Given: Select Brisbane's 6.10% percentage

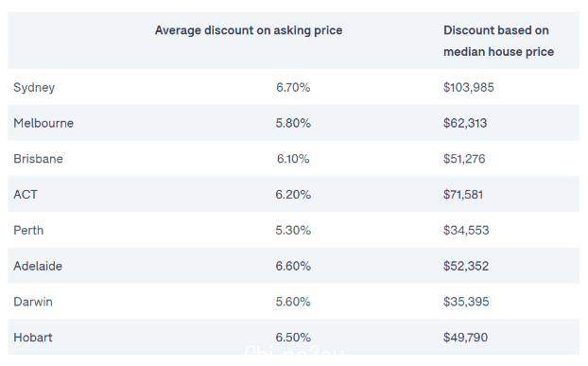Looking at the screenshot, I should click(x=293, y=159).
